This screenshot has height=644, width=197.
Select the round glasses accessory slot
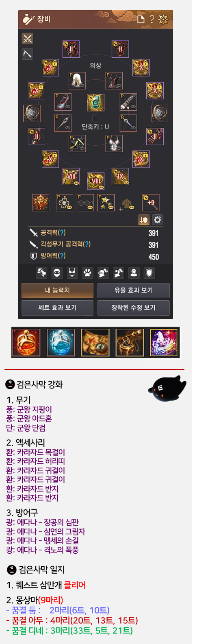[85, 203]
